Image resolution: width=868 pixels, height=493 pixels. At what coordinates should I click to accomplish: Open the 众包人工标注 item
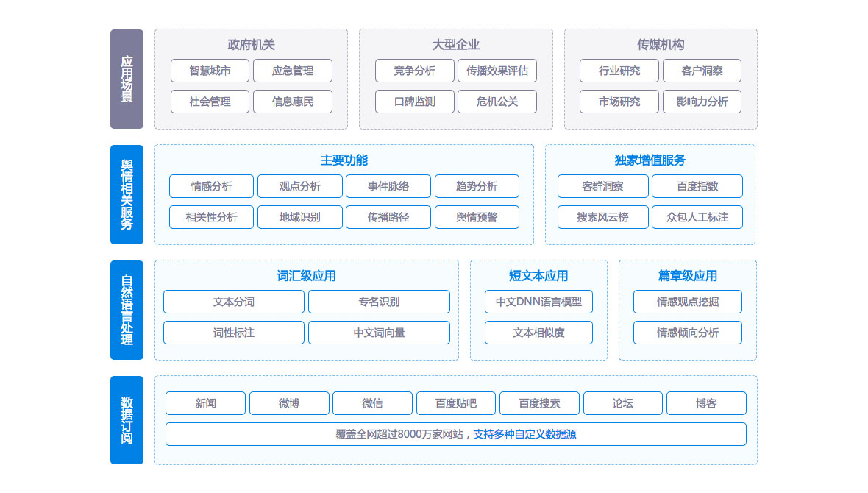click(697, 217)
